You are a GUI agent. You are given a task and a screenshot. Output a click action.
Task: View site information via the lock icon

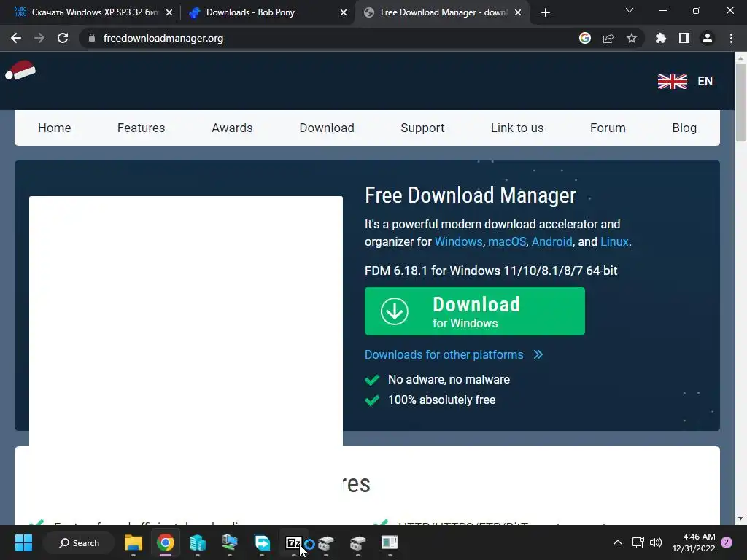point(92,38)
